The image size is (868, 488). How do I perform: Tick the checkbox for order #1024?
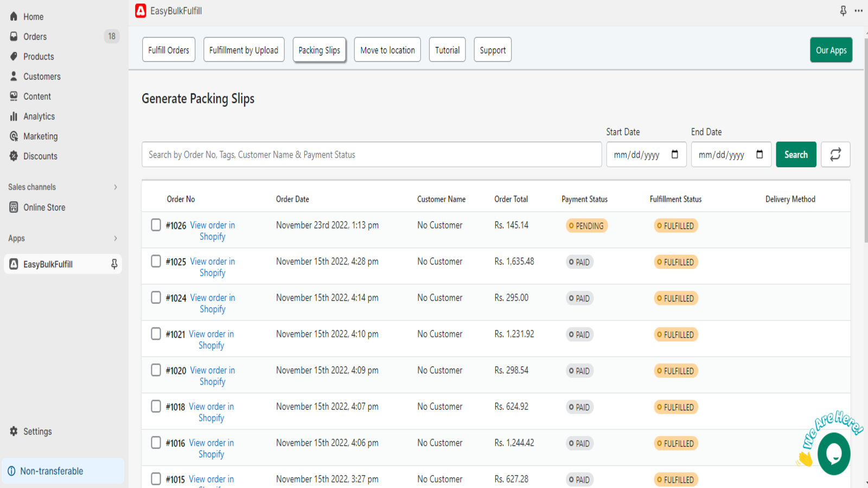pyautogui.click(x=156, y=298)
